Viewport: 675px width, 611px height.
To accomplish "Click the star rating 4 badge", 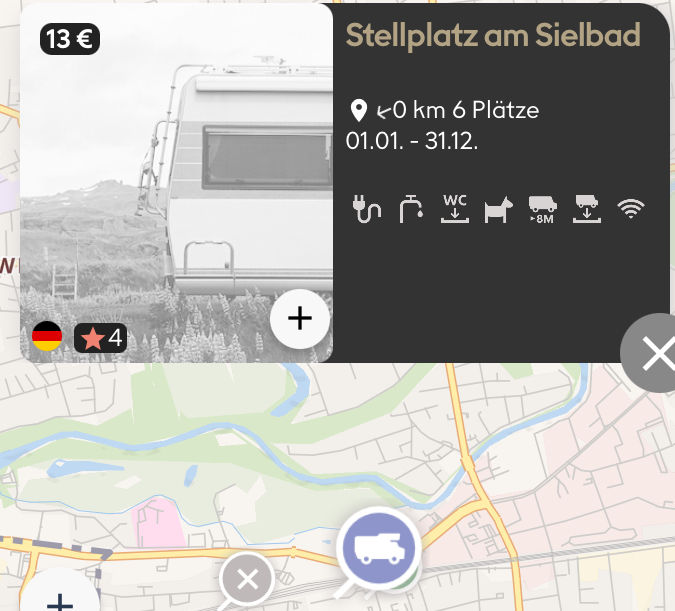I will pos(100,338).
